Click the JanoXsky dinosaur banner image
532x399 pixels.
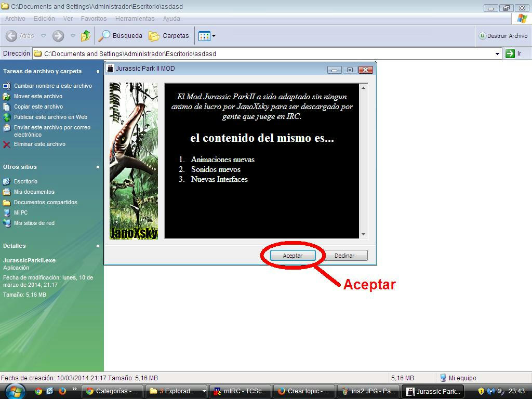134,161
